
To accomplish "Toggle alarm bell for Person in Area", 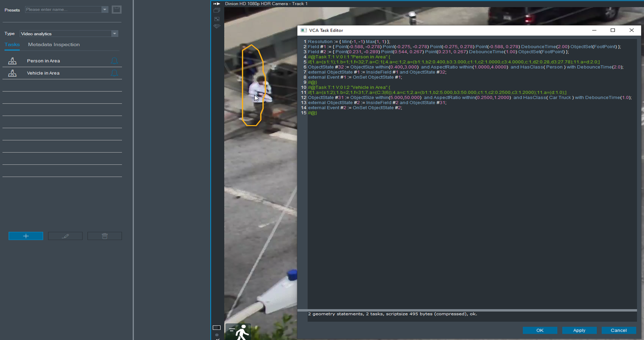I will click(x=114, y=61).
